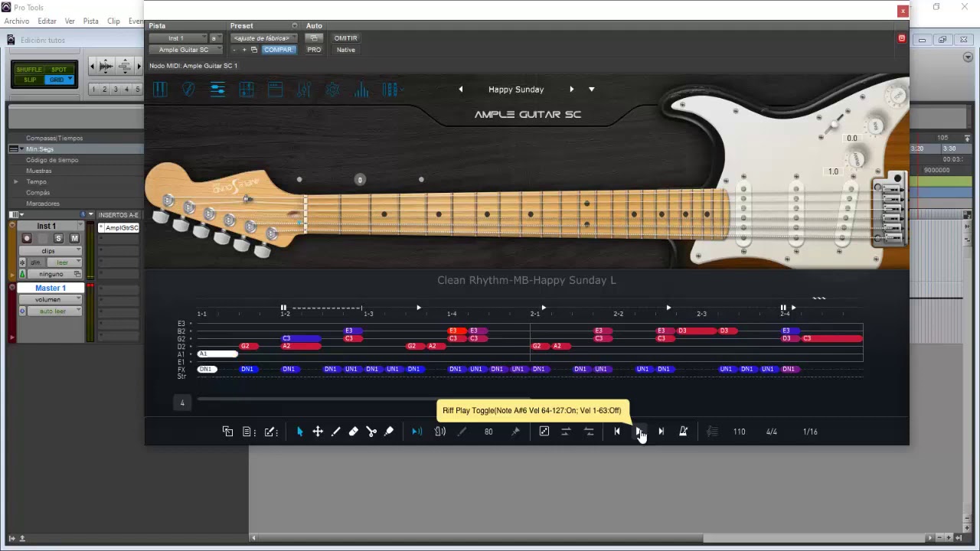The image size is (980, 551).
Task: Mute the Inst 1 track
Action: tap(74, 239)
